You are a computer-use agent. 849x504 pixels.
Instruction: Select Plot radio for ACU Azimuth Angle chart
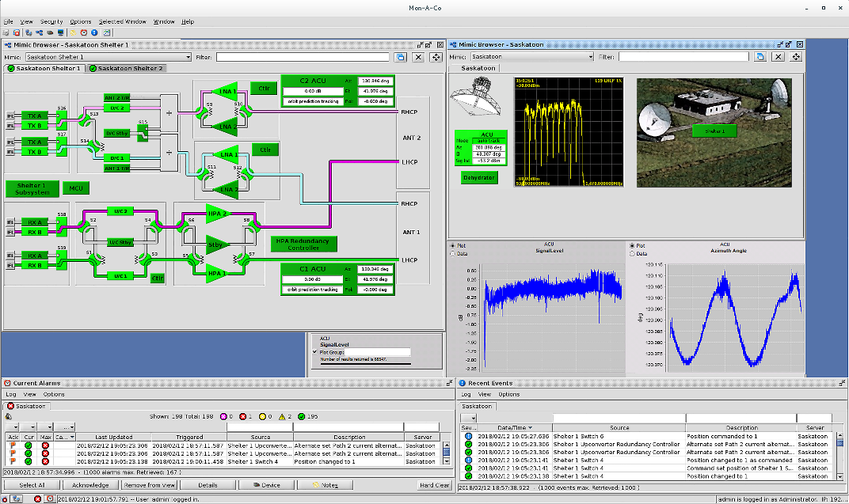tap(632, 245)
